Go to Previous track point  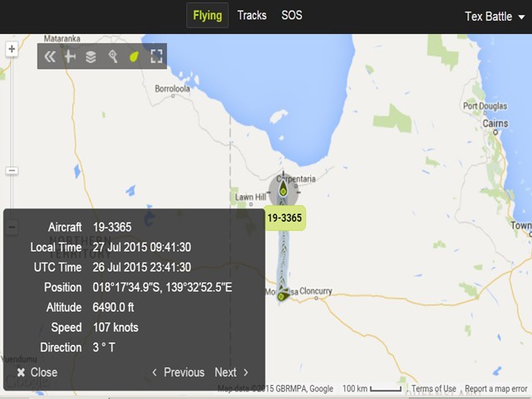[178, 372]
